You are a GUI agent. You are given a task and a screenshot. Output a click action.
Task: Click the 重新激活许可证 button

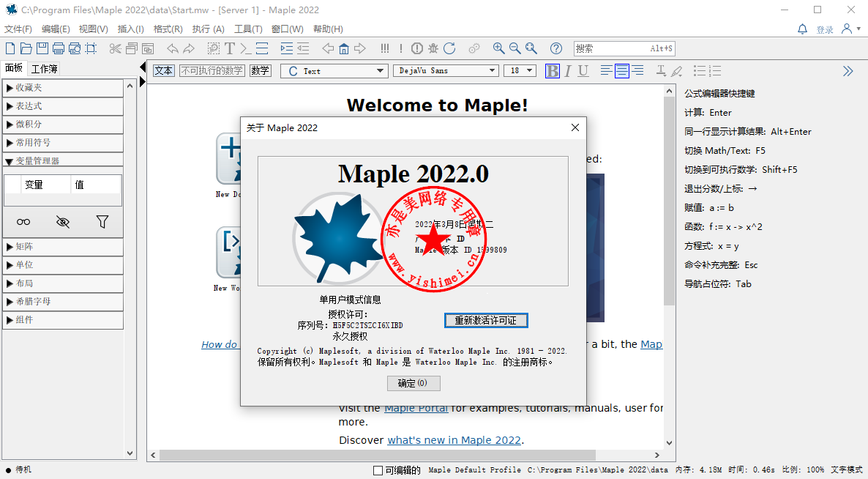coord(486,320)
